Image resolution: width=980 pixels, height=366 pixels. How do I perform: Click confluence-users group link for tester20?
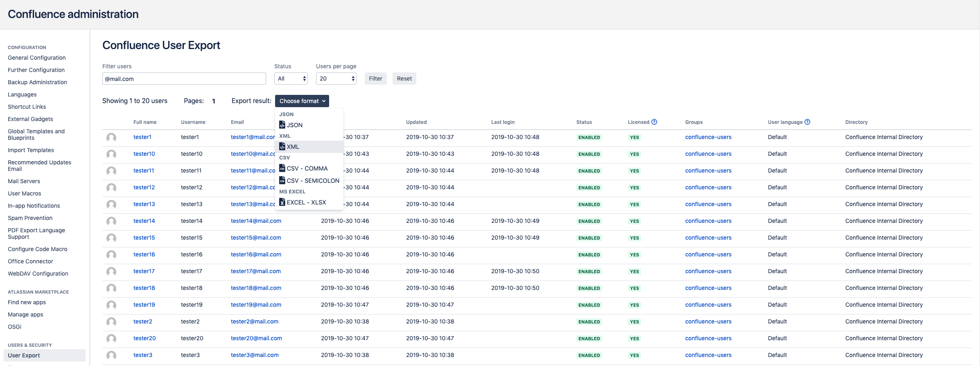(x=708, y=338)
